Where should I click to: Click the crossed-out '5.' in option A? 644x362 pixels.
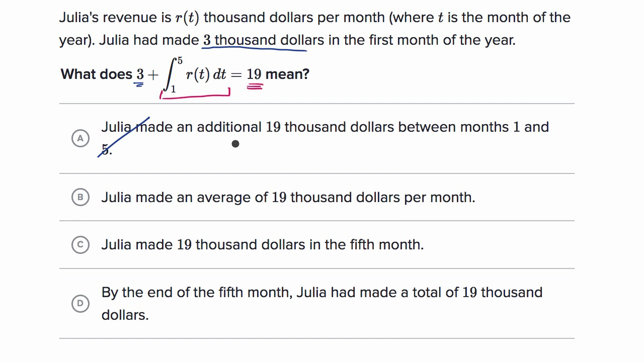pos(106,149)
